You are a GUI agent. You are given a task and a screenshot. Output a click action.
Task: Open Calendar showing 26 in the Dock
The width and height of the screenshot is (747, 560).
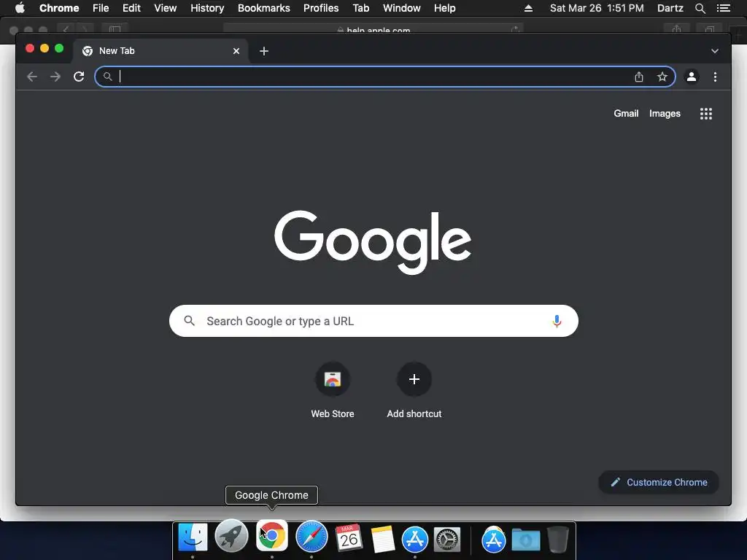click(349, 538)
